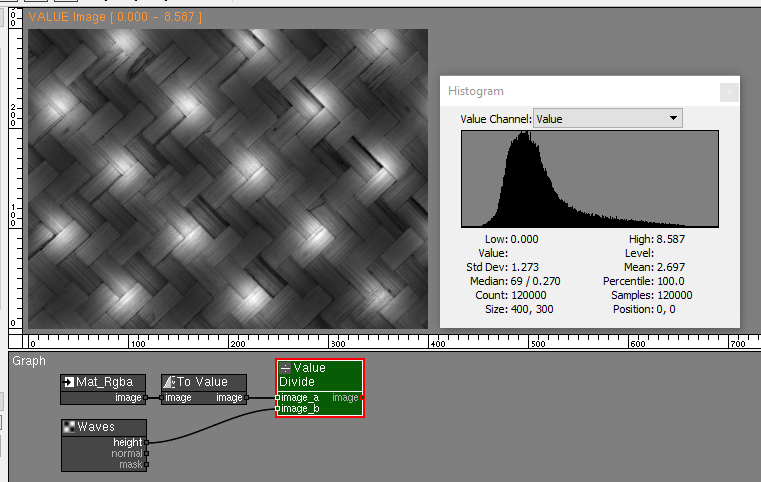Viewport: 761px width, 482px height.
Task: Click the Waves mask output port
Action: (x=147, y=464)
